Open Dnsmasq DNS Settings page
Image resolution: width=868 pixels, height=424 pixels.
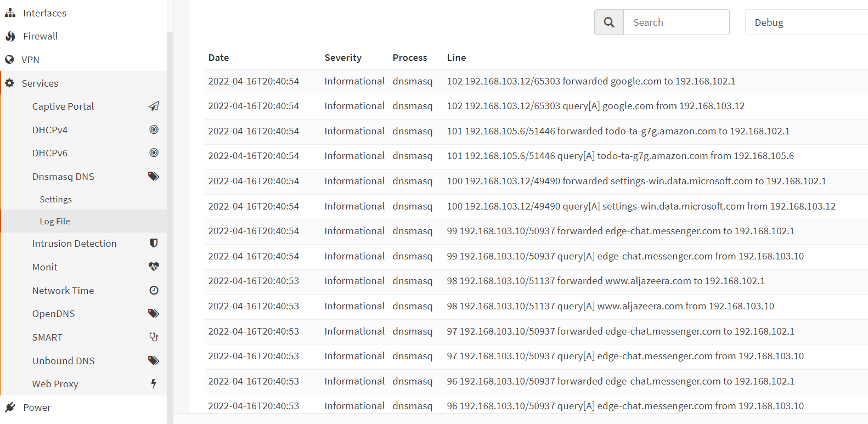(55, 200)
